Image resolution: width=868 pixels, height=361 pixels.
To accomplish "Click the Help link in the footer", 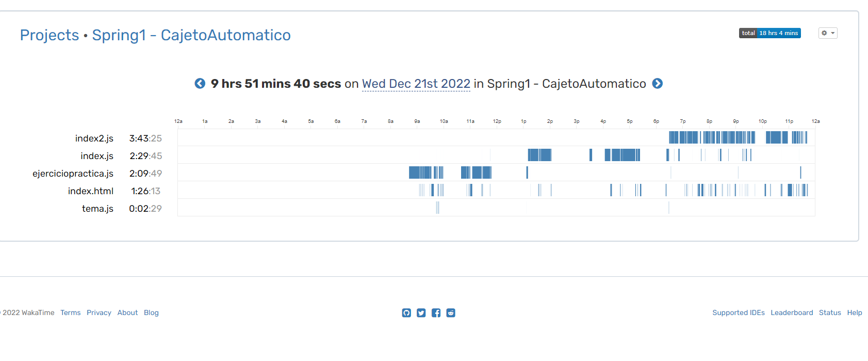I will point(854,312).
